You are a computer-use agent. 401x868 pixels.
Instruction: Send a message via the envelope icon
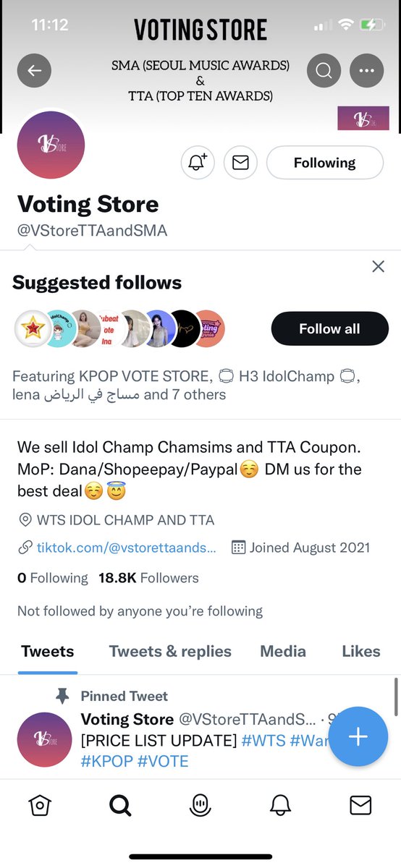240,163
